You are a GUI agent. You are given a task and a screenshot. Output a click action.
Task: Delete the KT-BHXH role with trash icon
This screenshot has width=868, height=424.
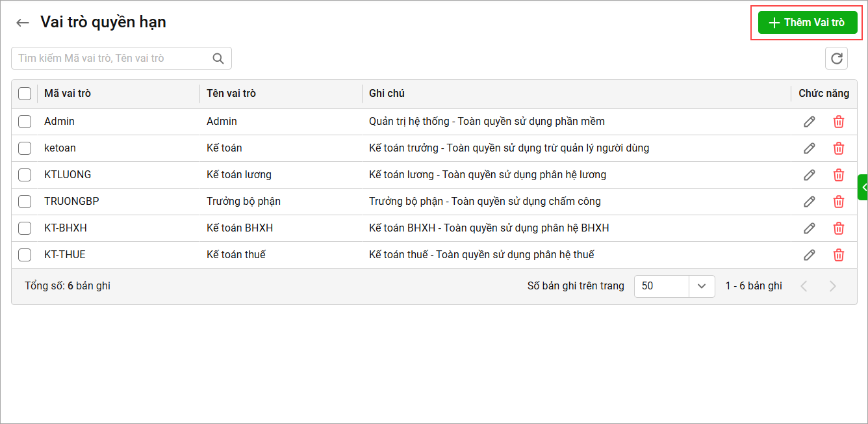(x=839, y=228)
